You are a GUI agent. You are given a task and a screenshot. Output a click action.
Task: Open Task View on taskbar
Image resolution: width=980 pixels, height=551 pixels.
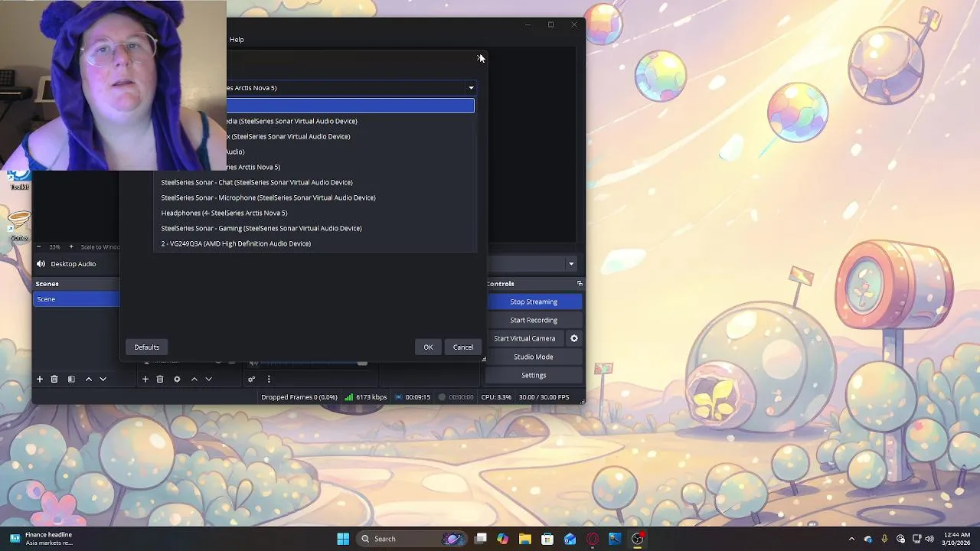480,539
